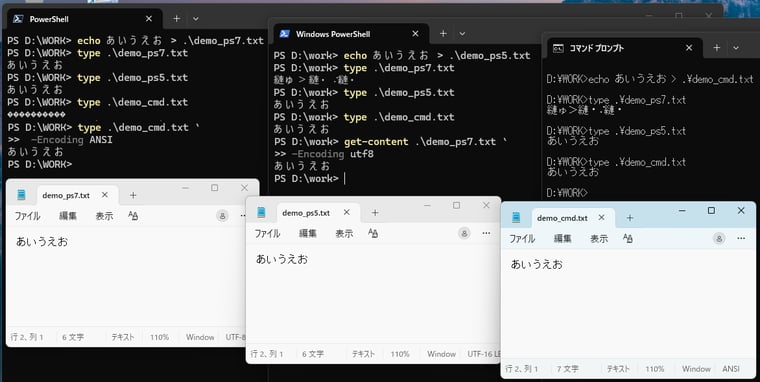Click the Windows PowerShell tab icon
The image size is (760, 382).
pyautogui.click(x=285, y=33)
